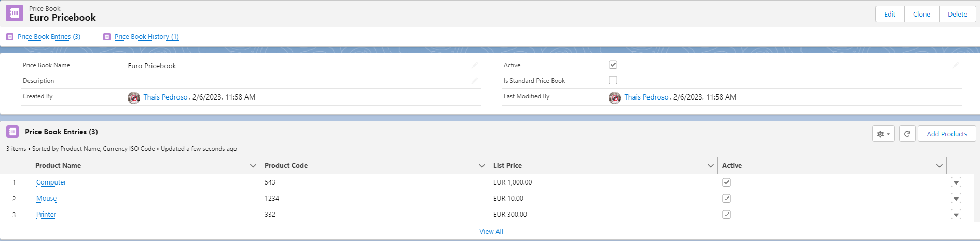Open the Printer product link
The image size is (980, 241).
[46, 215]
